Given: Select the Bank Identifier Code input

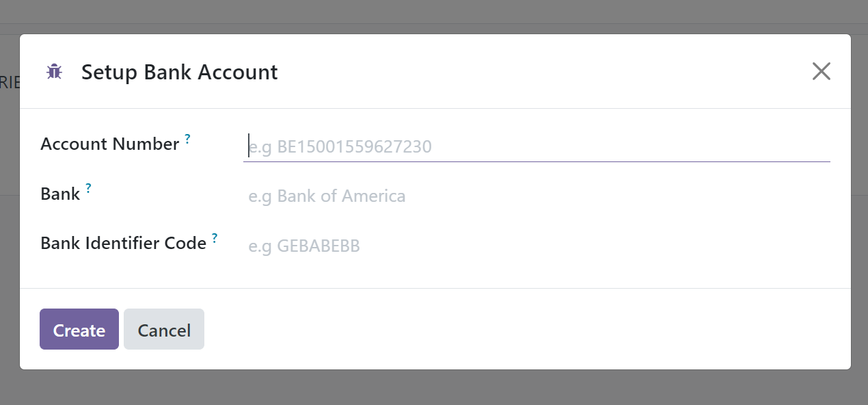Looking at the screenshot, I should tap(537, 246).
